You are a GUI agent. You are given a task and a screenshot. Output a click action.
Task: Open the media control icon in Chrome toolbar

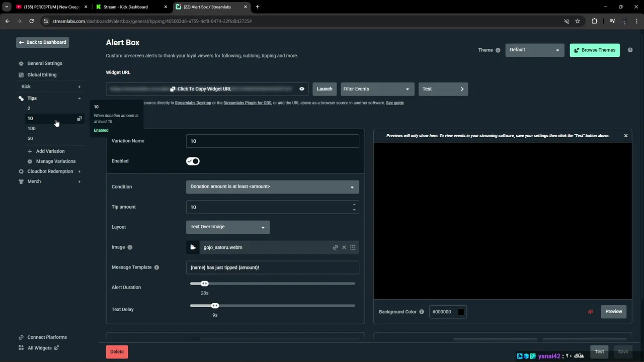(612, 21)
